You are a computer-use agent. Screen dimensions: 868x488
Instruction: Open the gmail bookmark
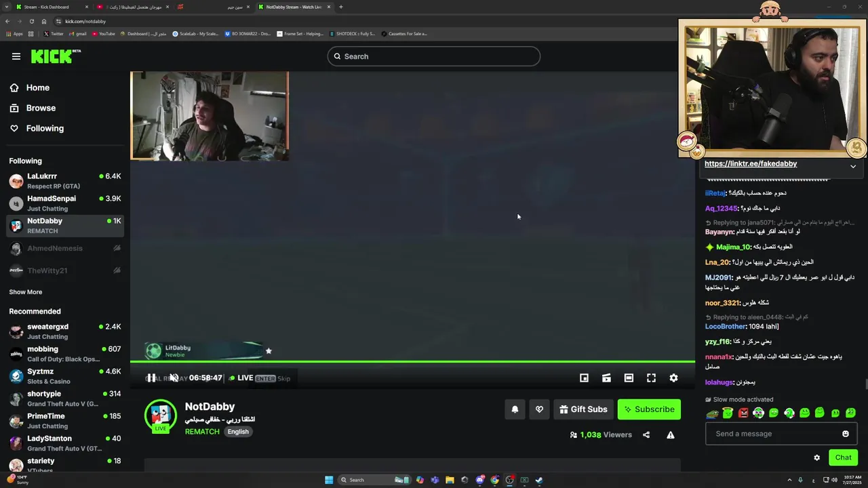pos(77,33)
